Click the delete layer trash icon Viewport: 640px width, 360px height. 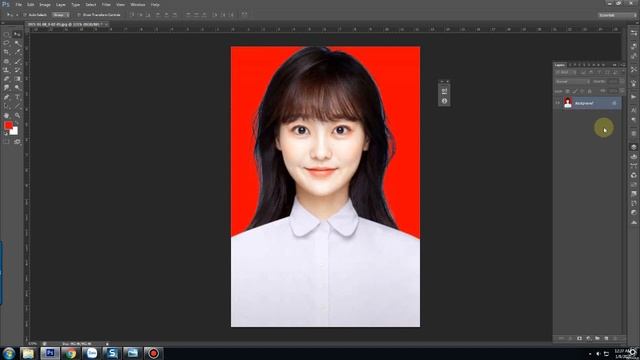tap(615, 338)
